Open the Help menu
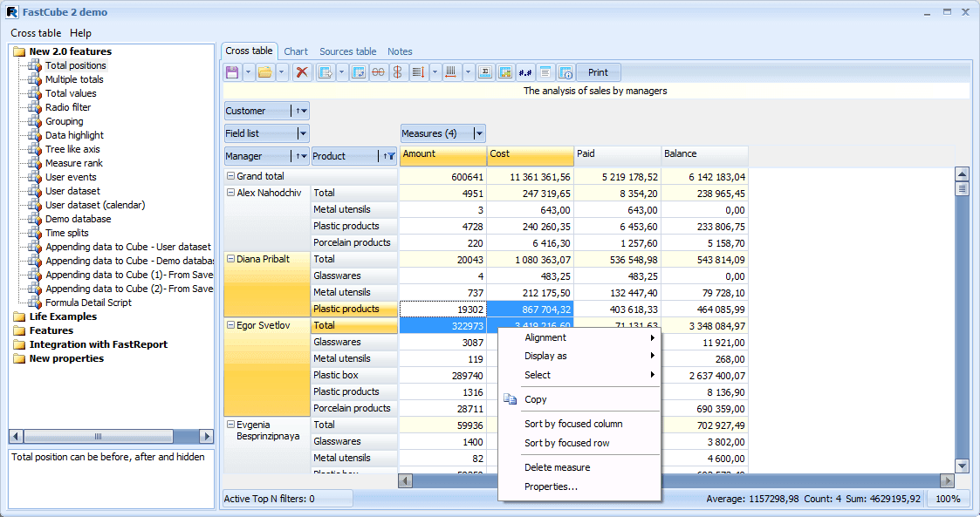Image resolution: width=980 pixels, height=517 pixels. (80, 33)
